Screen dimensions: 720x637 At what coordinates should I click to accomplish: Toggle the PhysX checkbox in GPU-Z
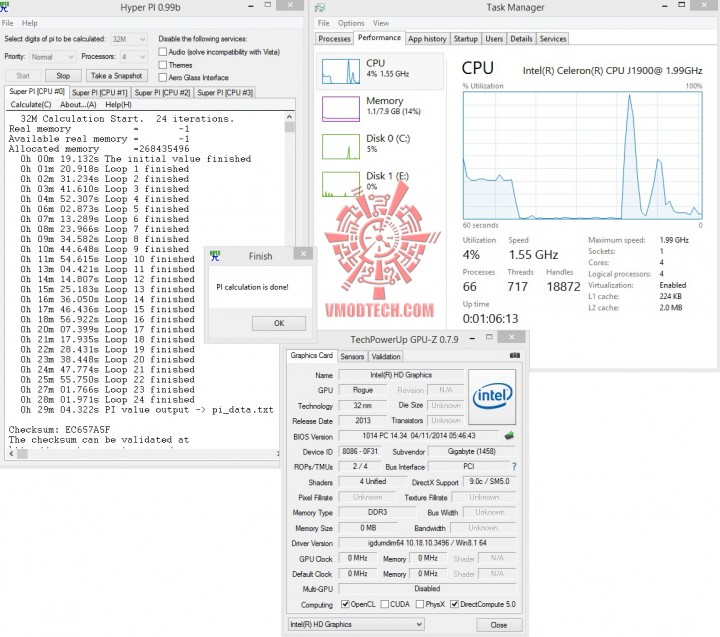pos(420,604)
